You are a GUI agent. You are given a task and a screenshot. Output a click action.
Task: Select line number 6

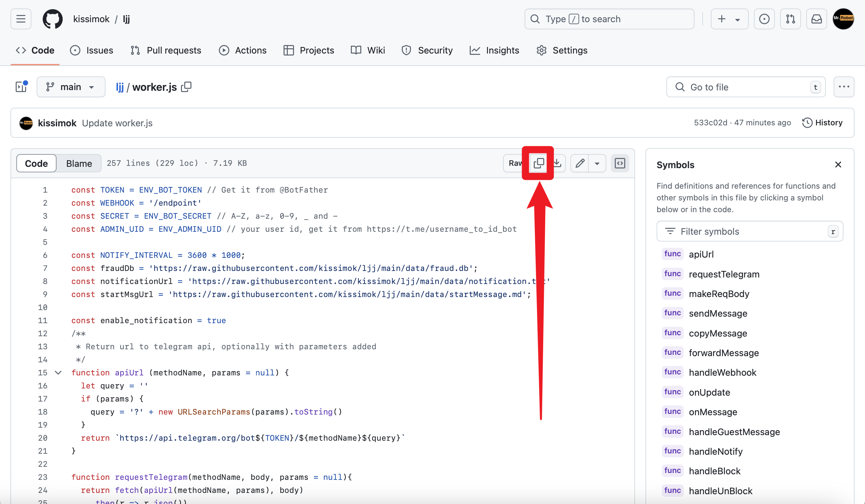(x=45, y=255)
